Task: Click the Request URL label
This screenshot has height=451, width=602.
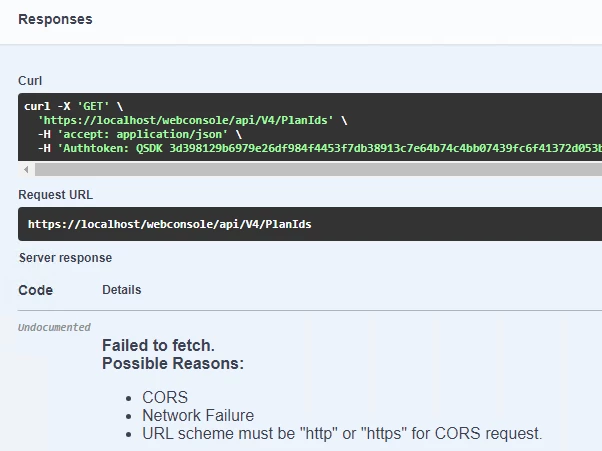Action: (55, 195)
